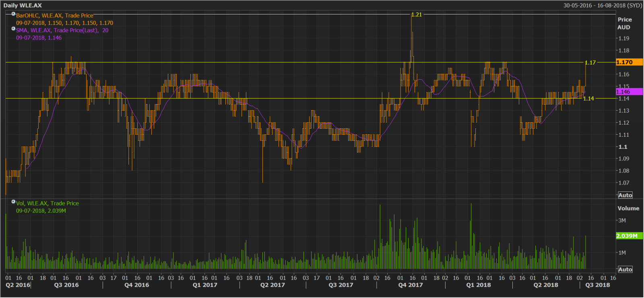Click the volume value text 09-07-2018, 2.039M
Image resolution: width=644 pixels, height=298 pixels.
coord(41,211)
